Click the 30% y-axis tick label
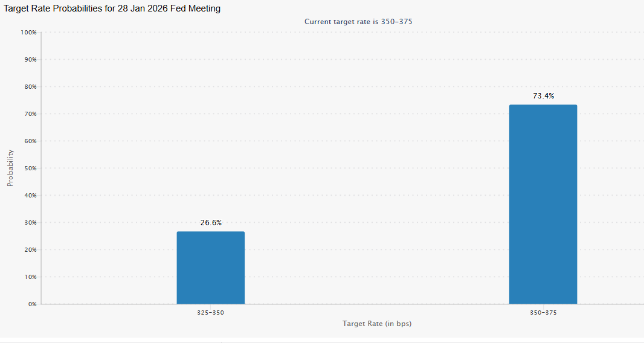 pos(30,223)
